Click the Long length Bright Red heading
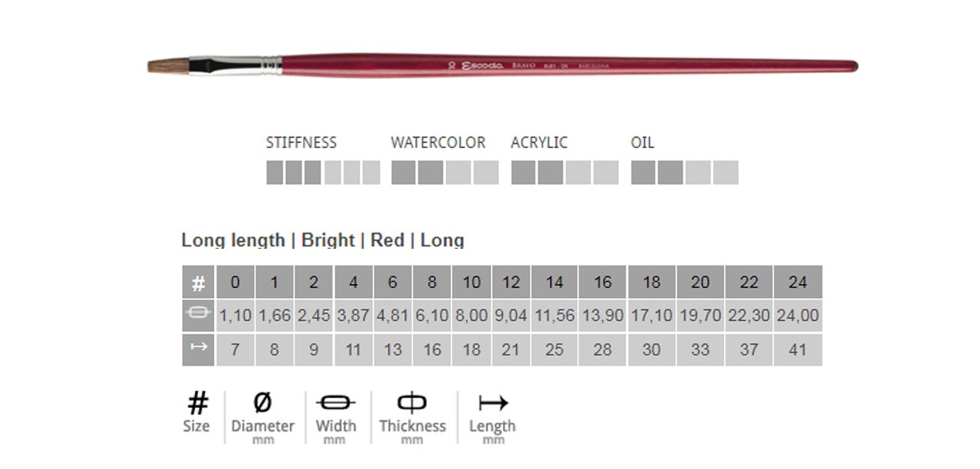This screenshot has height=469, width=980. [322, 240]
